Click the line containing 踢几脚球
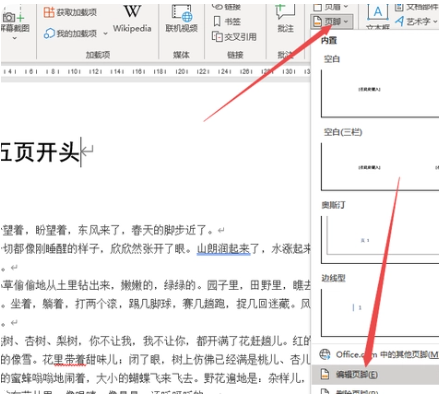 pos(155,304)
